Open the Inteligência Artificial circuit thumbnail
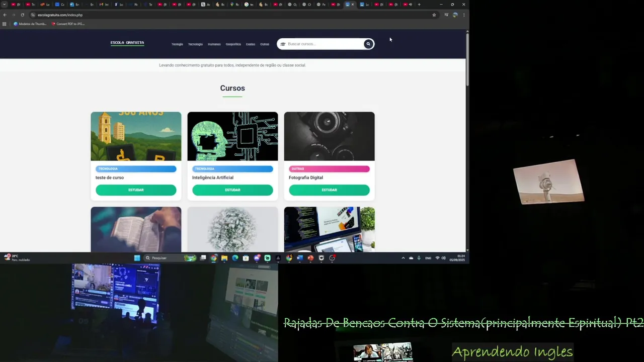 (x=232, y=136)
